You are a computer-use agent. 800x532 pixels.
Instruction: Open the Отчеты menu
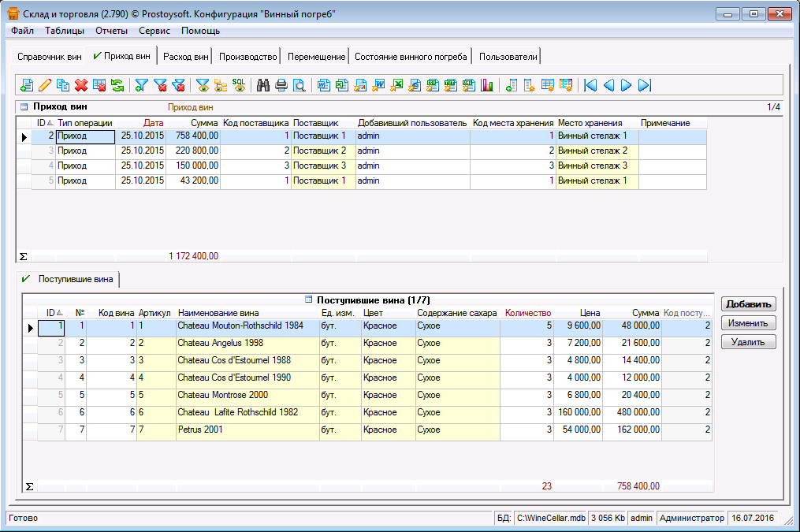(x=111, y=31)
